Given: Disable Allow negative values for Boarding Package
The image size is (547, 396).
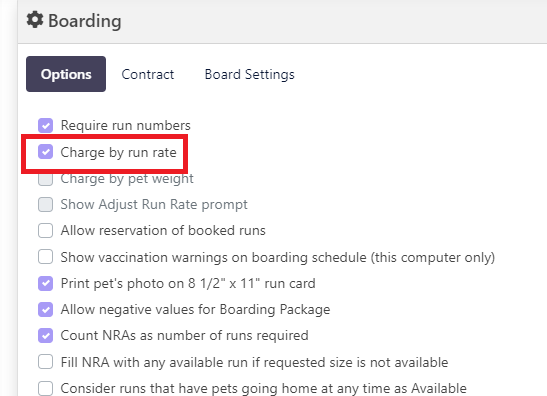Looking at the screenshot, I should coord(45,309).
